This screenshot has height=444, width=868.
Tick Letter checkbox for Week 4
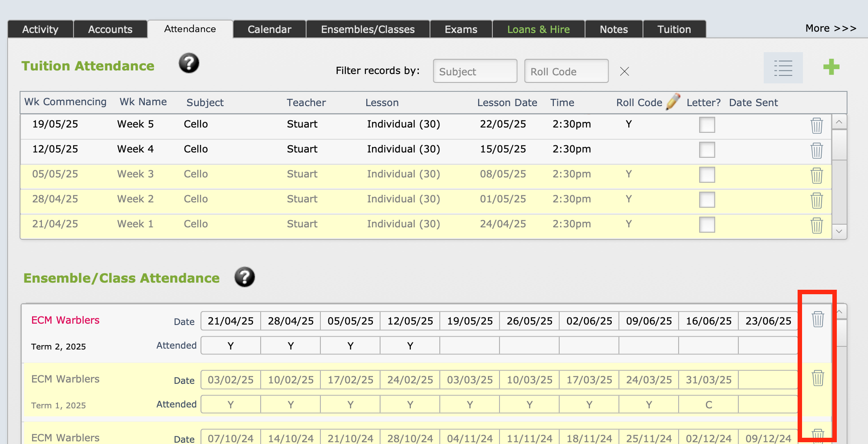click(x=707, y=150)
